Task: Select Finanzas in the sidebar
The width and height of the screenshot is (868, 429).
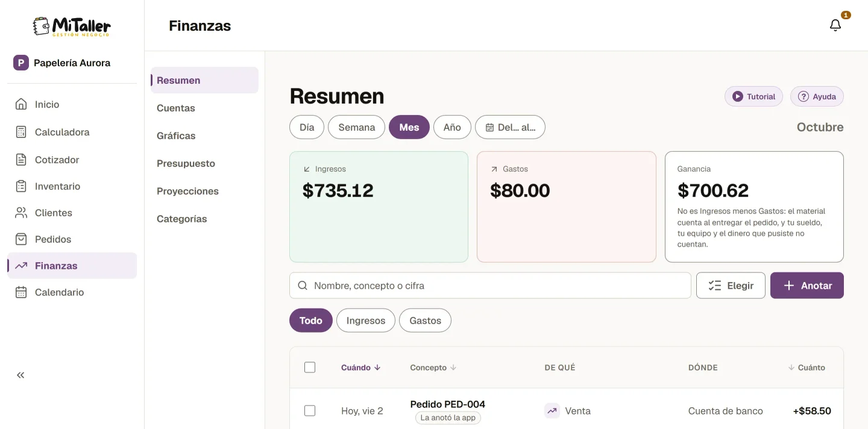Action: click(72, 266)
